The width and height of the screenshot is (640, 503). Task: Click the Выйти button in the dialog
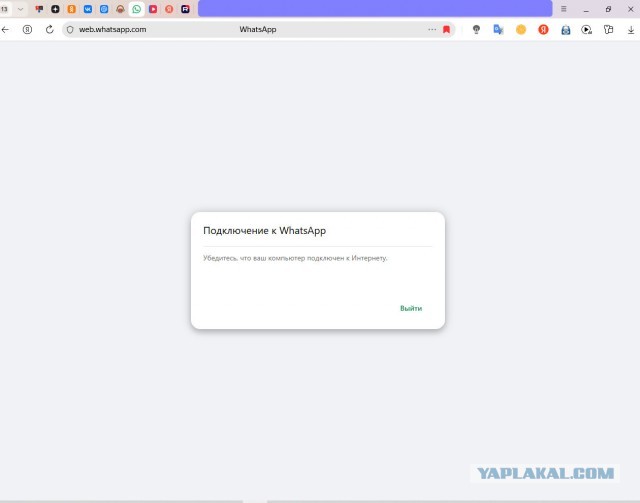pos(411,308)
